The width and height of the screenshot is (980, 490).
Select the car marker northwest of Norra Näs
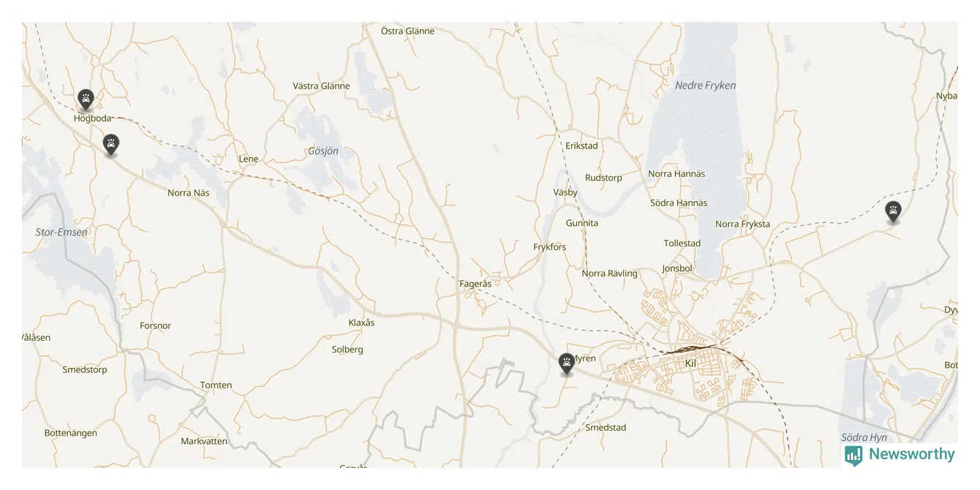click(110, 144)
